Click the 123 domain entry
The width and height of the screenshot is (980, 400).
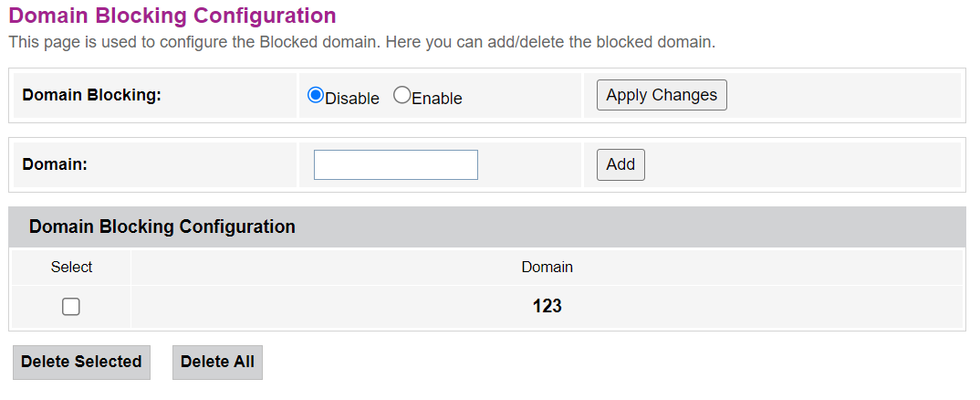pyautogui.click(x=547, y=307)
